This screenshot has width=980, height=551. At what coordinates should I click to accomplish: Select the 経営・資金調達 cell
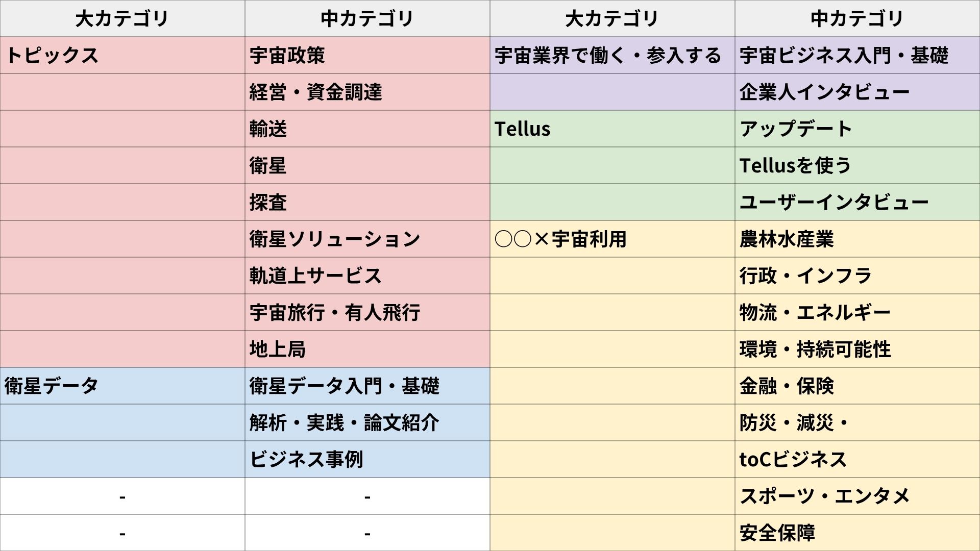pos(367,92)
